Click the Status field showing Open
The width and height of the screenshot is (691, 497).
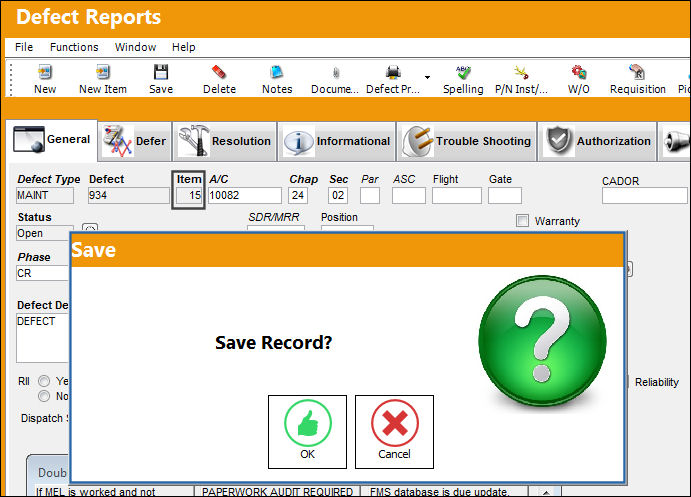coord(43,233)
